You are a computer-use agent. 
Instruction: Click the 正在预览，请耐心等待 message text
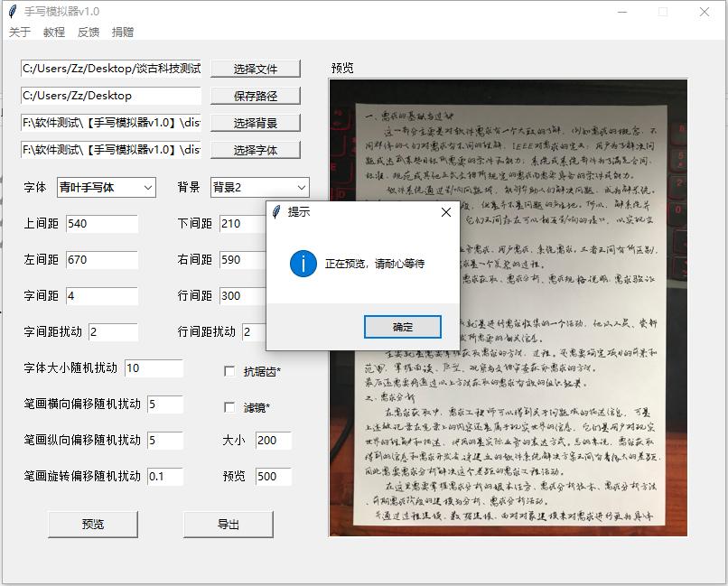[375, 264]
